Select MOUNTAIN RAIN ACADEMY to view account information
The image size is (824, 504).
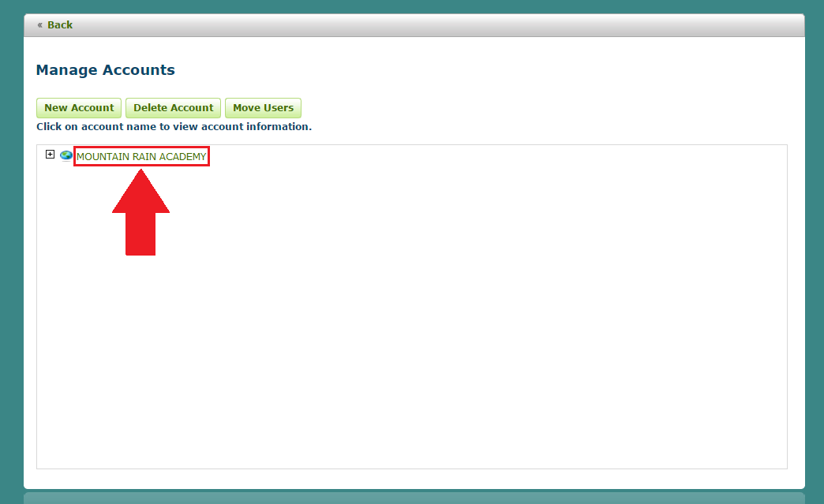click(141, 156)
